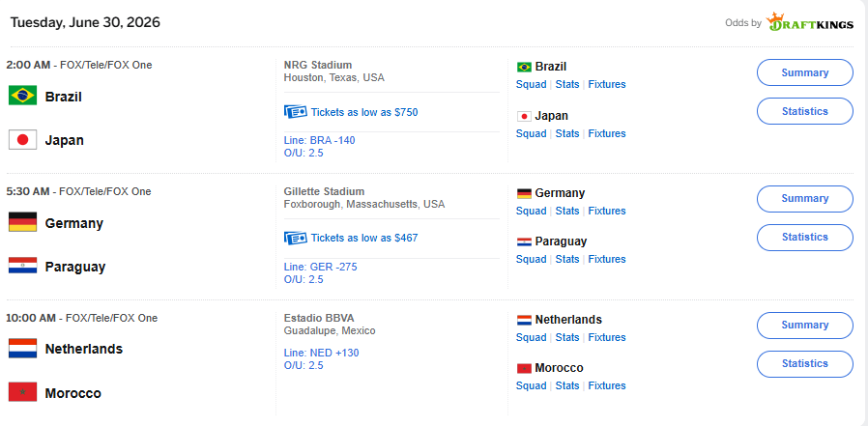Click the large Germany flag icon
Screen dimensions: 868x426
(22, 222)
